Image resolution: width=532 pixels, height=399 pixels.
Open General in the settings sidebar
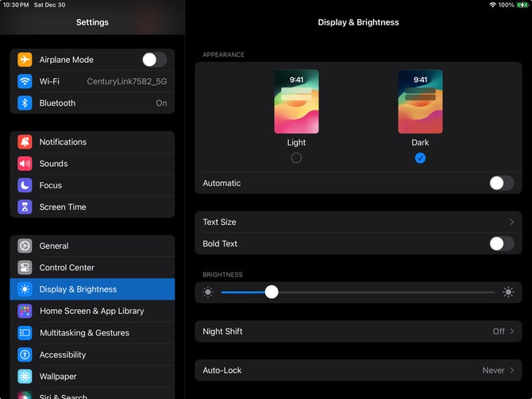coord(54,246)
